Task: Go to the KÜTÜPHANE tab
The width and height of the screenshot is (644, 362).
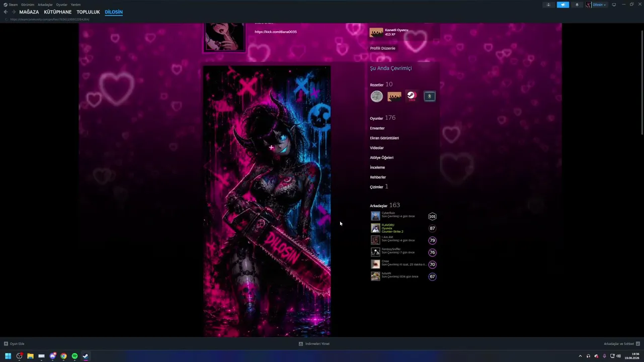Action: tap(58, 12)
